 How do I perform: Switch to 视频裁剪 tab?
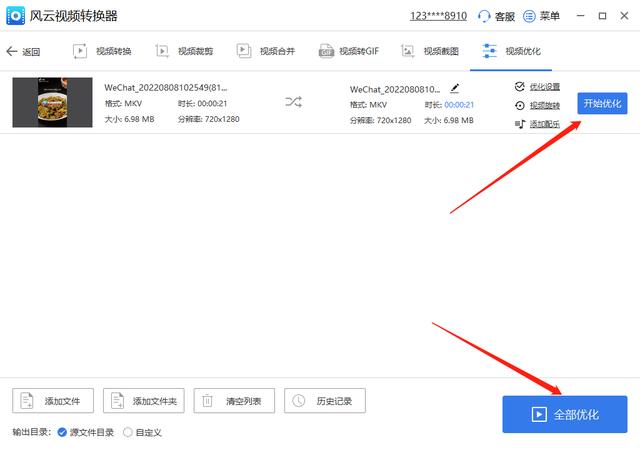pos(184,51)
